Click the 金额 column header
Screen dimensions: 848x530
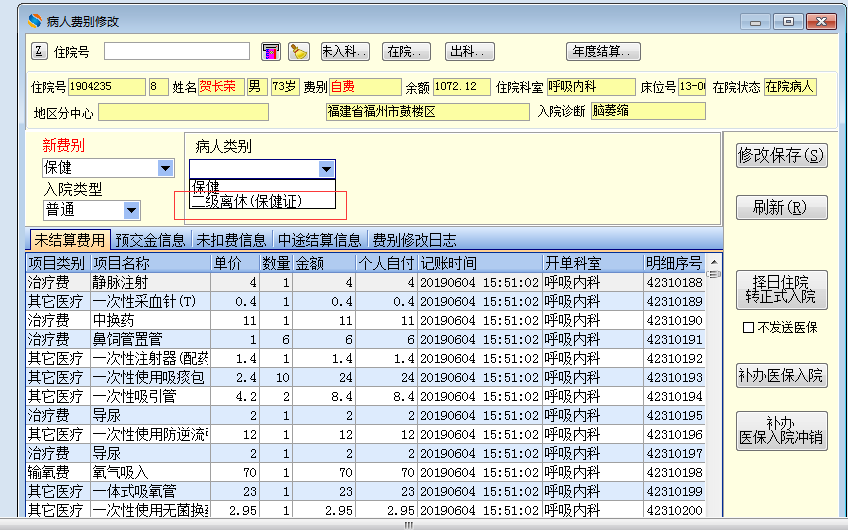[324, 263]
